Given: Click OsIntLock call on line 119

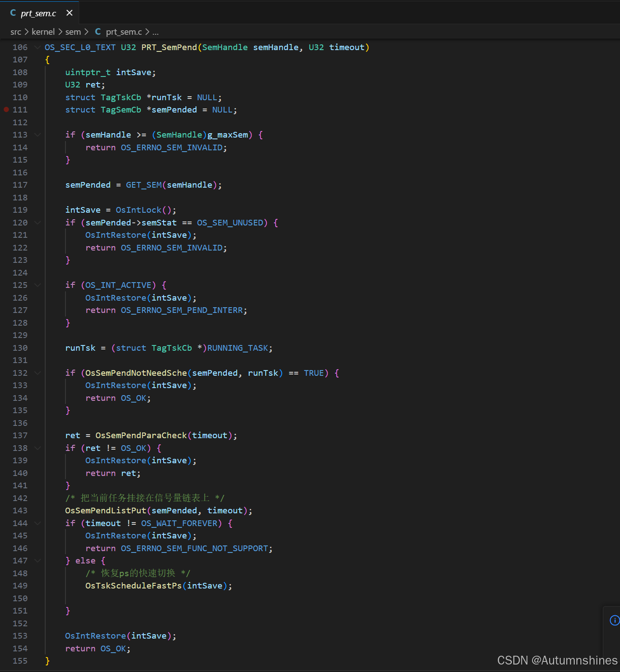Looking at the screenshot, I should (139, 210).
